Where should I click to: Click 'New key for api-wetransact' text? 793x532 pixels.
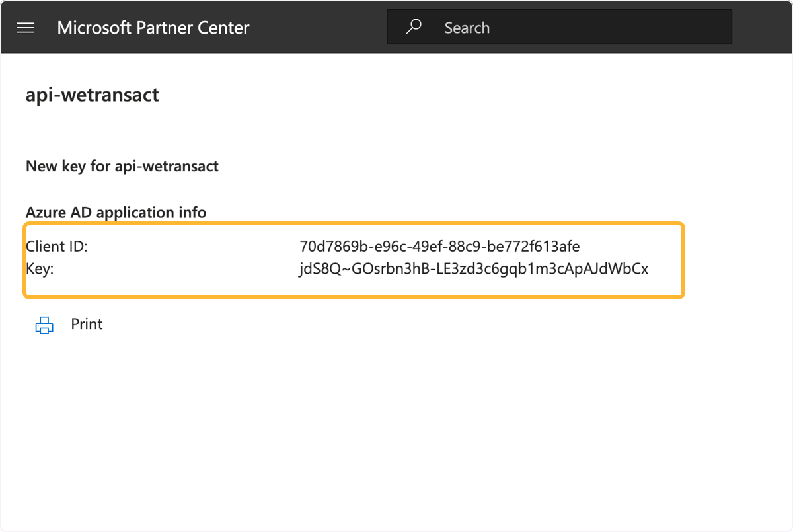tap(122, 166)
